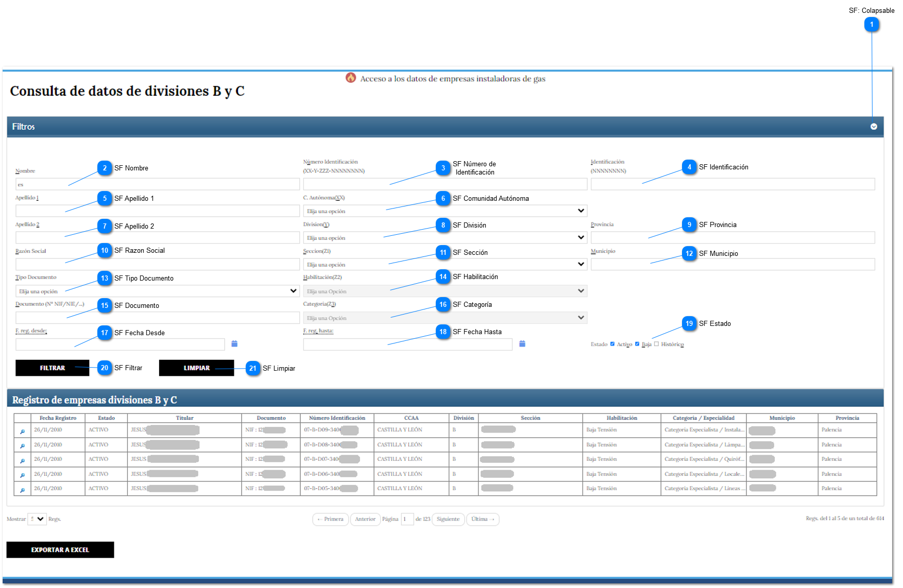Focus the Identificación input field

(x=732, y=184)
